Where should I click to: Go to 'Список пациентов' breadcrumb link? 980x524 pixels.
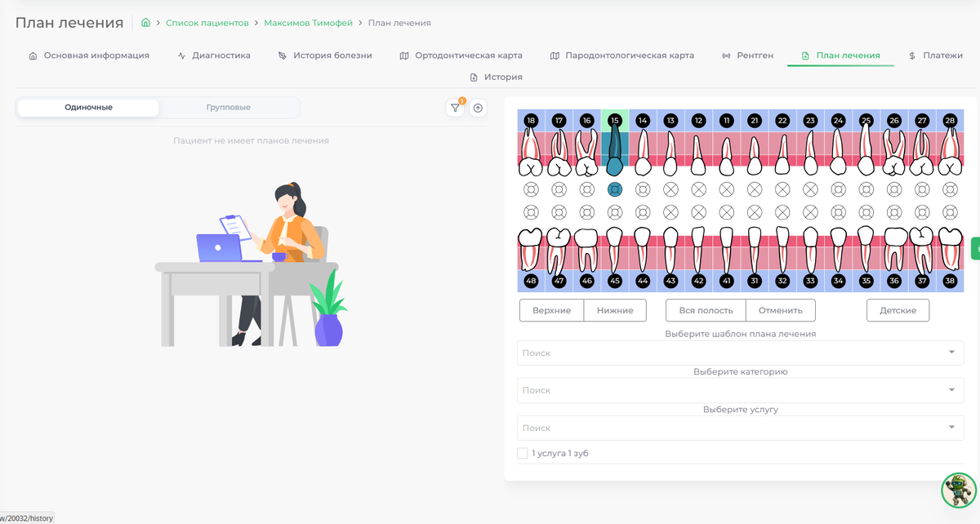tap(207, 23)
